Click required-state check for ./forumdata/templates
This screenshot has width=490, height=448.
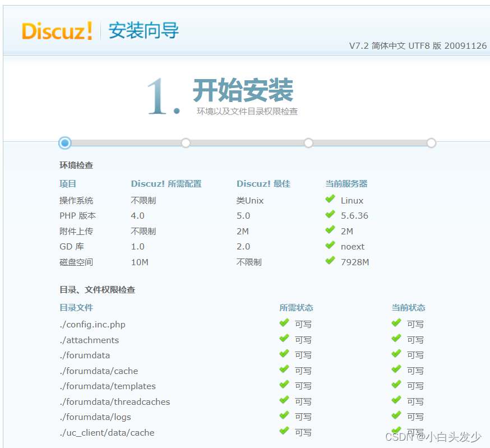point(284,385)
